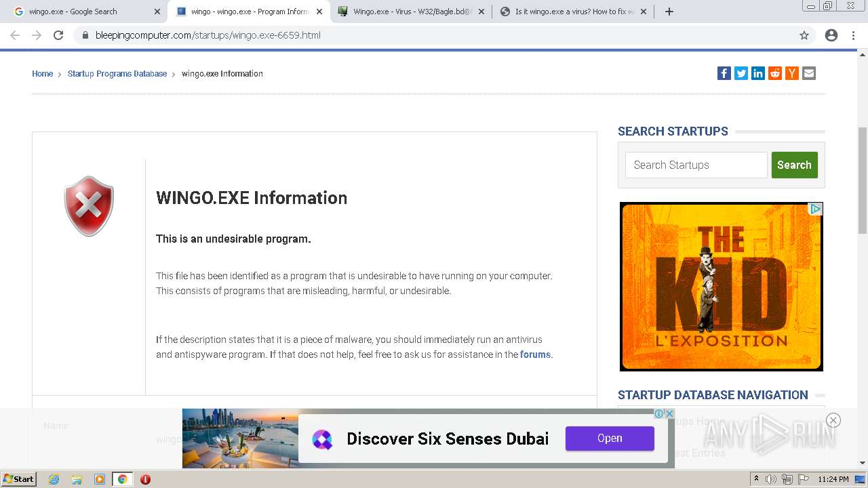Open The Kid L'Exposition advertisement

click(722, 287)
